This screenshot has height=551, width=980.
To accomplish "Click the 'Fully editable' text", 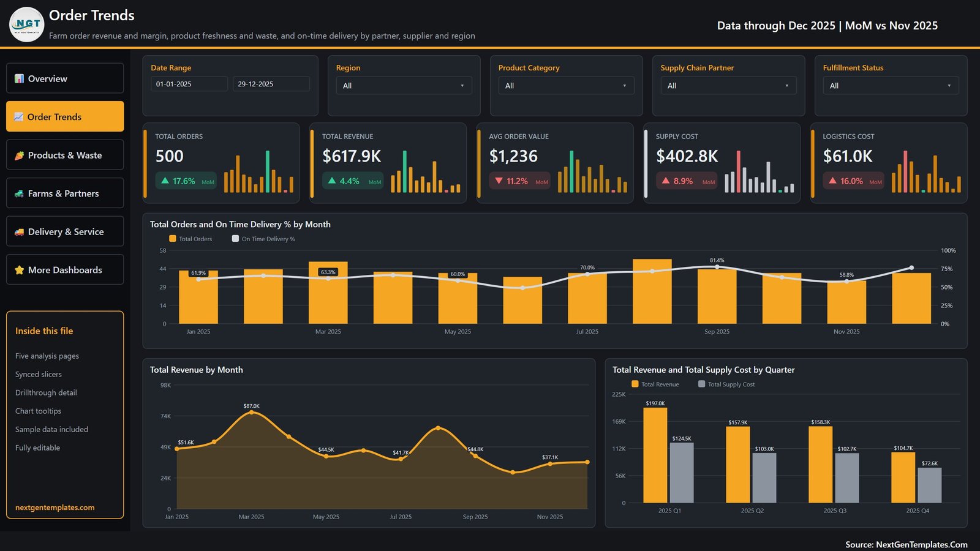I will [x=37, y=448].
